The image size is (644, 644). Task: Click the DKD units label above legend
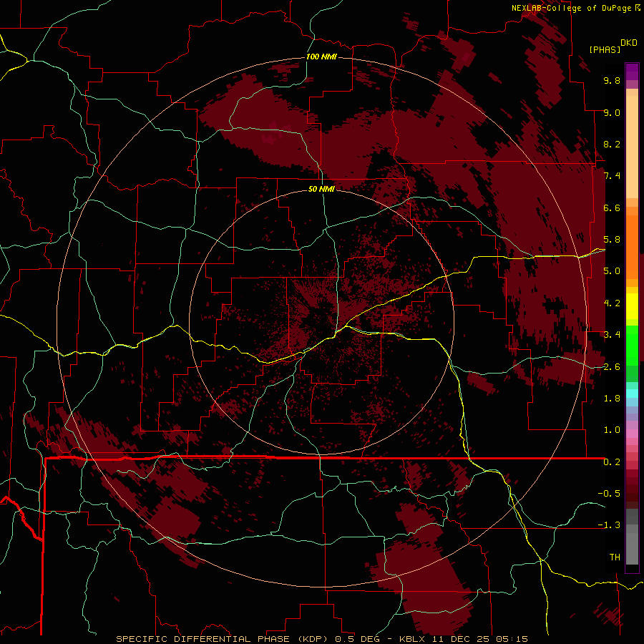(628, 43)
